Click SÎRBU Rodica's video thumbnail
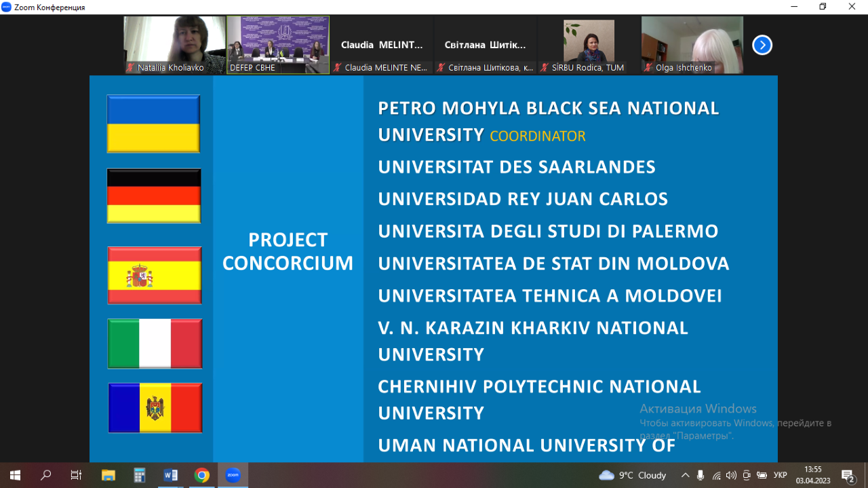868x488 pixels. (589, 45)
